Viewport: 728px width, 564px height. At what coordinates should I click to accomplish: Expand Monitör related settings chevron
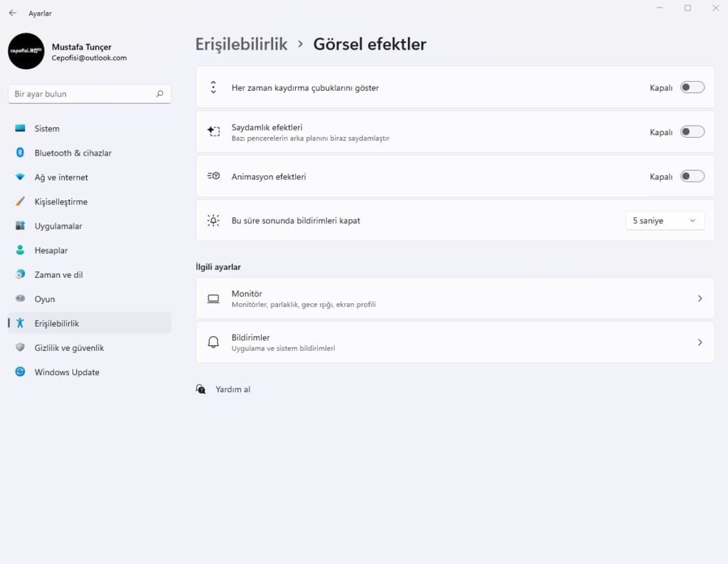pyautogui.click(x=700, y=298)
